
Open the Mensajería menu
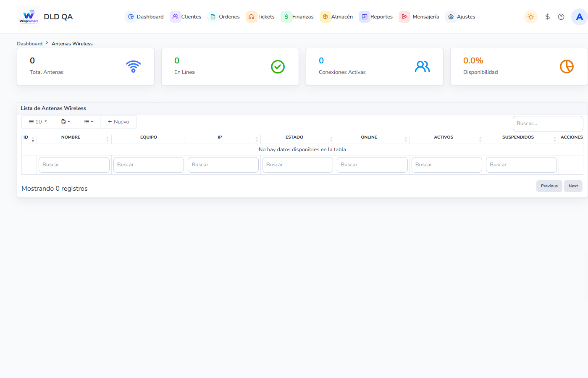pyautogui.click(x=419, y=17)
